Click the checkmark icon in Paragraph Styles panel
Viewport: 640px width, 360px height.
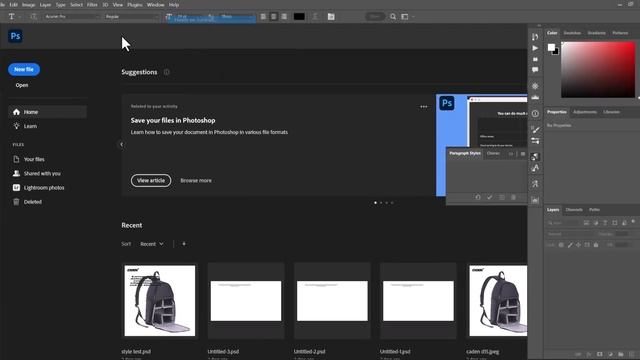(489, 198)
